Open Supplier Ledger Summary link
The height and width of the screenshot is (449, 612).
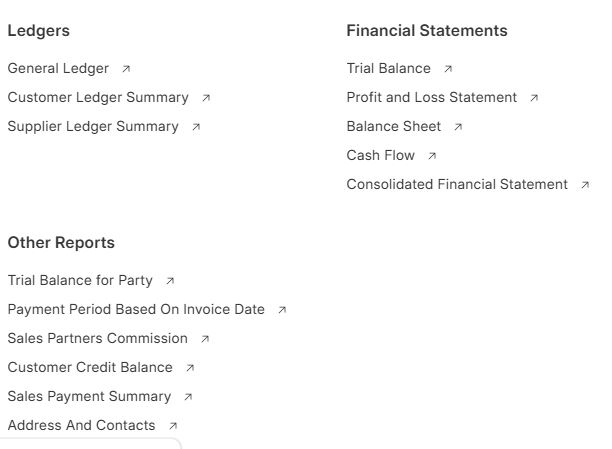click(93, 127)
